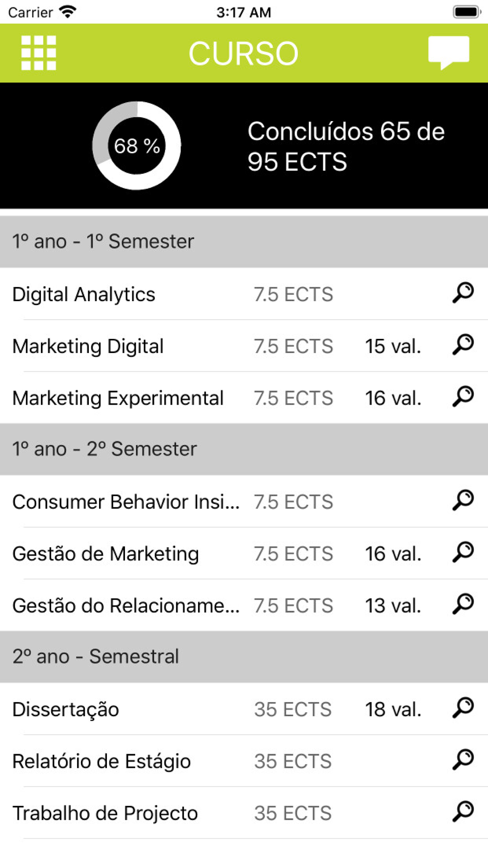
Task: Tap magnifier icon for Dissertação
Action: 463,708
